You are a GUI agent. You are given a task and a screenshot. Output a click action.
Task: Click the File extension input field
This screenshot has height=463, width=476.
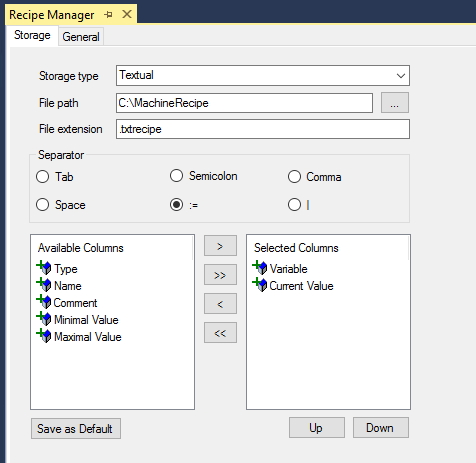click(x=263, y=129)
